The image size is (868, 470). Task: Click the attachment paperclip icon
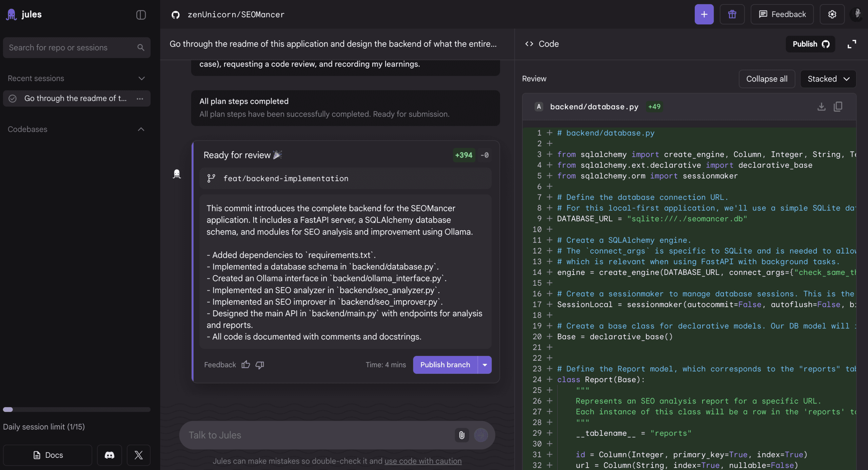(461, 435)
